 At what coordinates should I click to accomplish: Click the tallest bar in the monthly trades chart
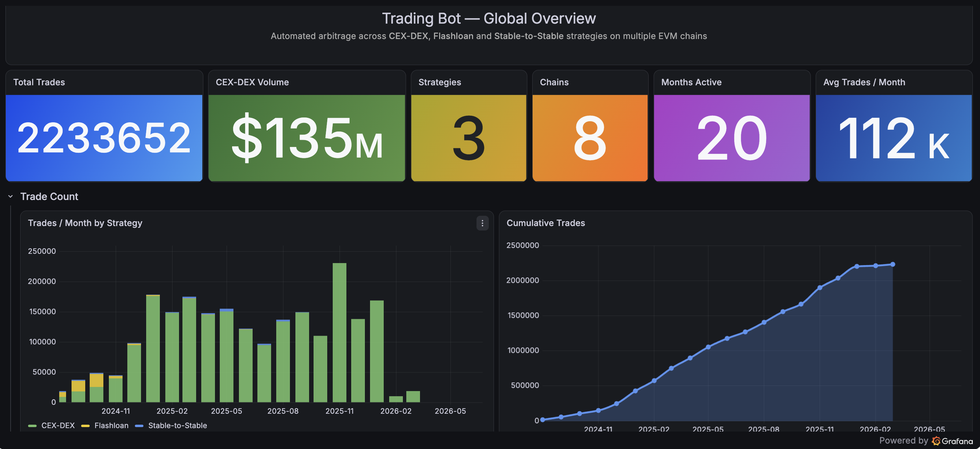(x=339, y=332)
